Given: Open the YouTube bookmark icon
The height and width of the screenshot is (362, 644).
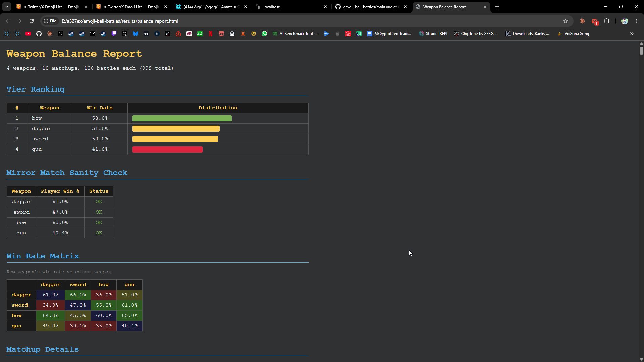Looking at the screenshot, I should click(28, 34).
